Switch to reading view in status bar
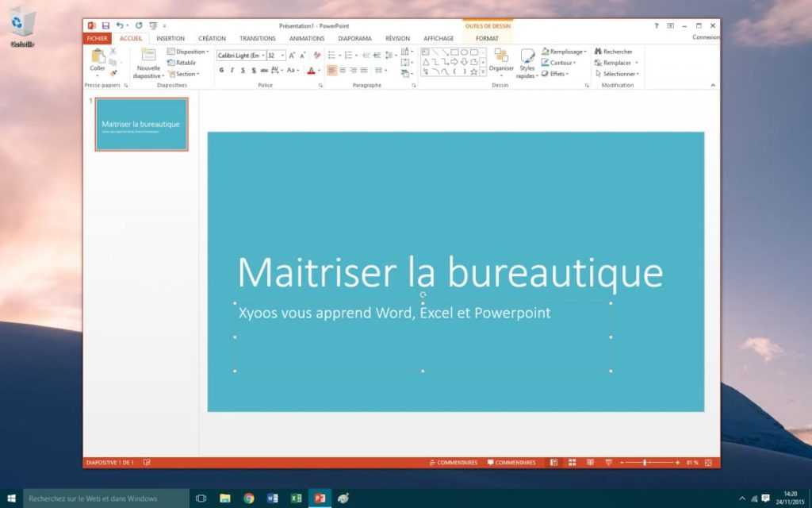This screenshot has height=508, width=812. pyautogui.click(x=590, y=463)
